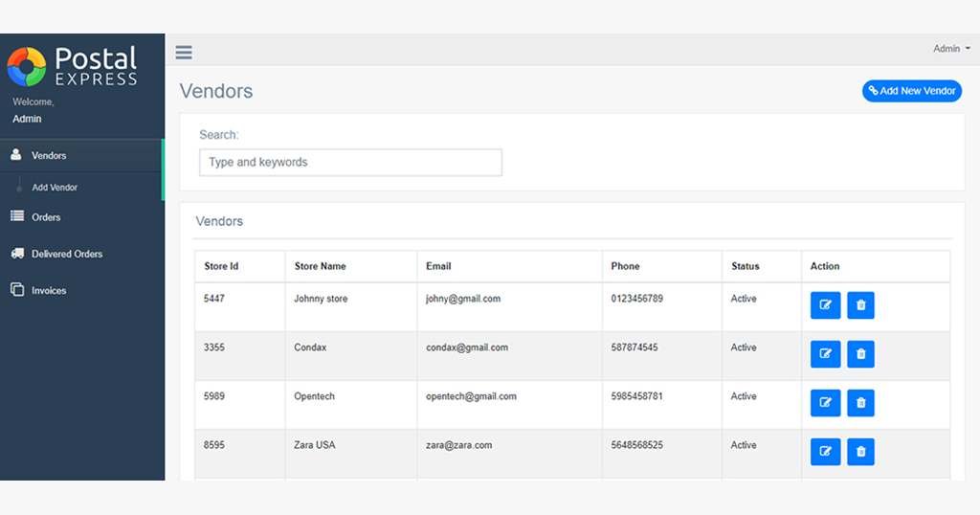Delete the Opentech vendor entry
The width and height of the screenshot is (980, 515).
point(860,402)
